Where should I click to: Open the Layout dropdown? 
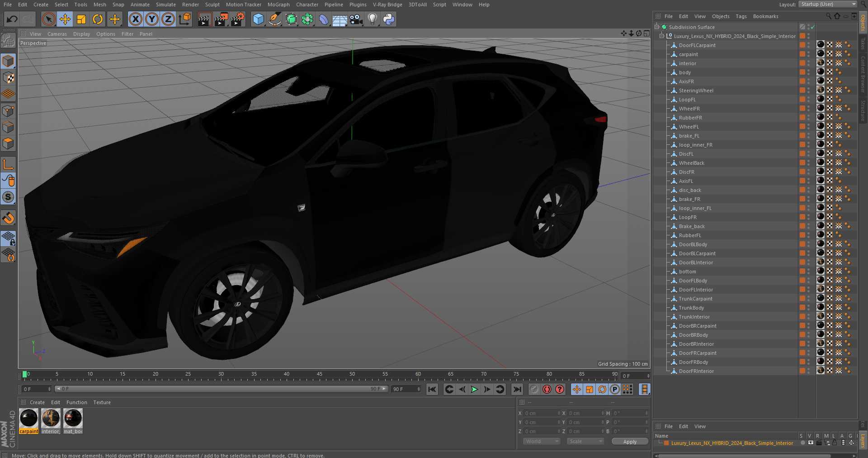[x=828, y=4]
